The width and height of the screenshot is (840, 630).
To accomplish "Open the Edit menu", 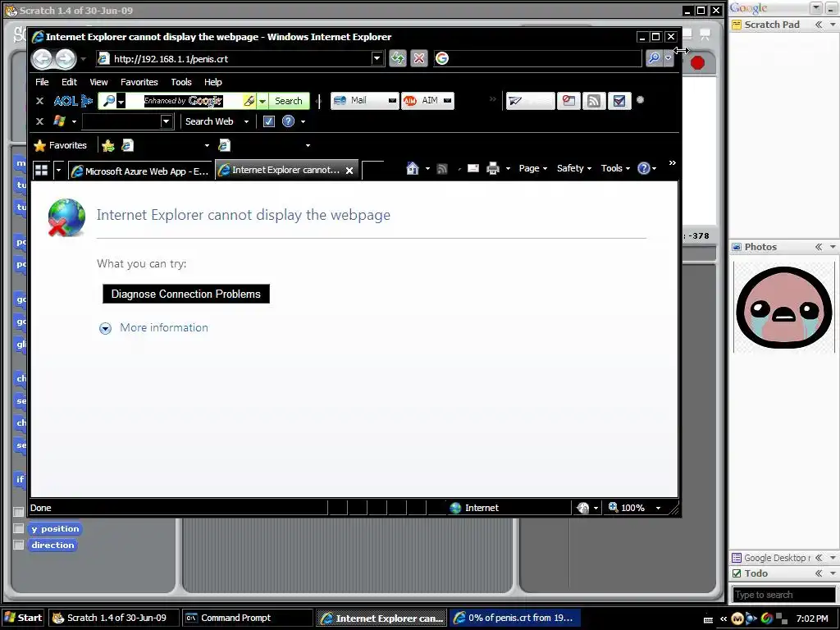I will tap(69, 82).
